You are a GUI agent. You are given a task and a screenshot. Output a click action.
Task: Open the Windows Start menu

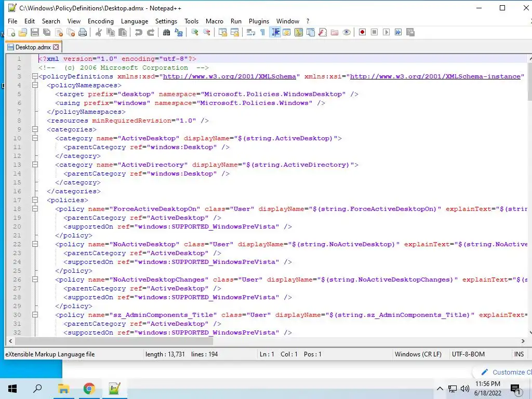click(x=12, y=389)
